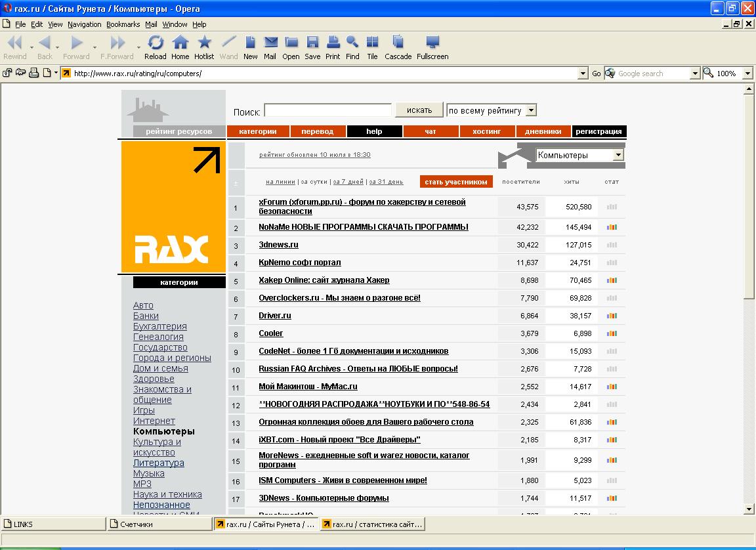Click the Cascade windows icon

398,43
